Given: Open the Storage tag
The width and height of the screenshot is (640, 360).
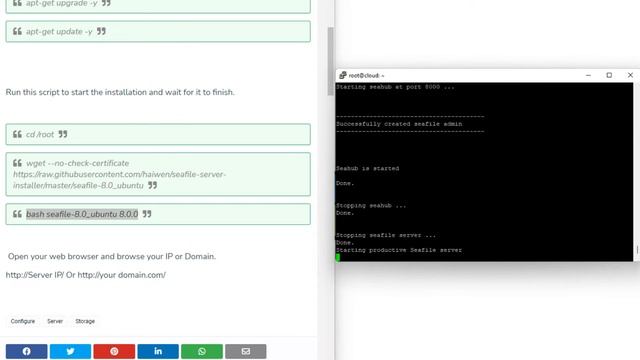Looking at the screenshot, I should point(85,321).
